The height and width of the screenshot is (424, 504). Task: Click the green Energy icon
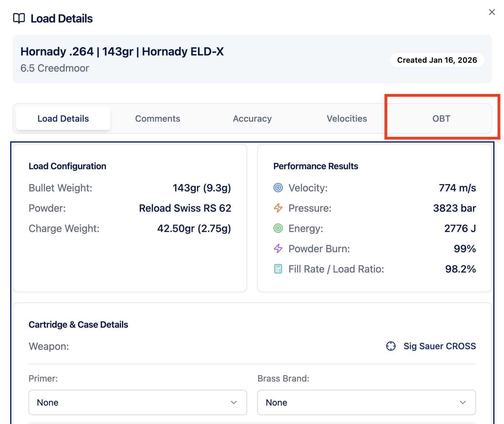278,228
